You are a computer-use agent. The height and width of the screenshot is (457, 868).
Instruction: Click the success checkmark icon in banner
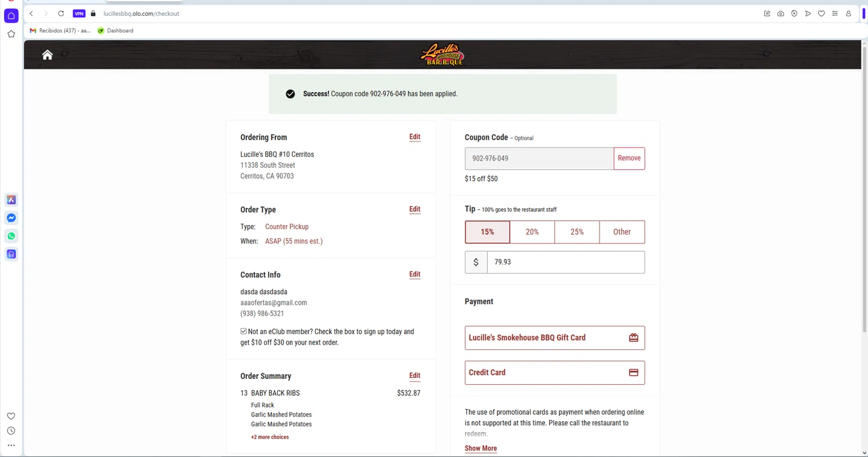tap(290, 94)
